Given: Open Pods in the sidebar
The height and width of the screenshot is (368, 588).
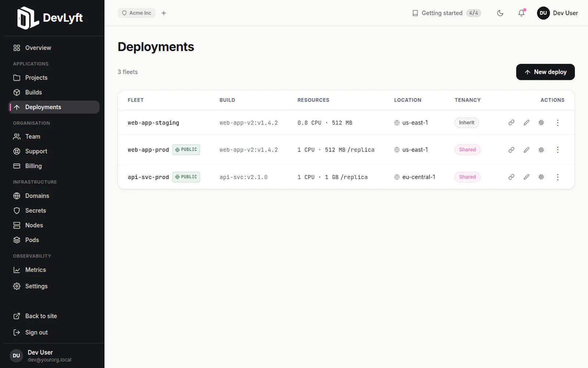Looking at the screenshot, I should click(x=54, y=240).
